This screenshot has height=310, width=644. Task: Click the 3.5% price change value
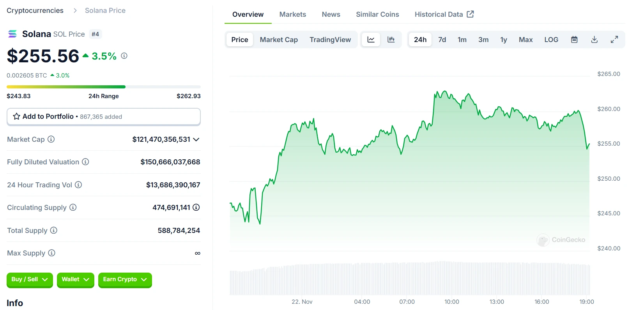[104, 56]
